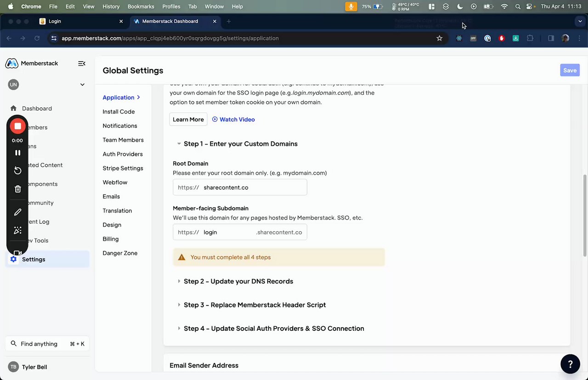
Task: Collapse Step 1 – Enter your Custom Domains
Action: coord(179,144)
